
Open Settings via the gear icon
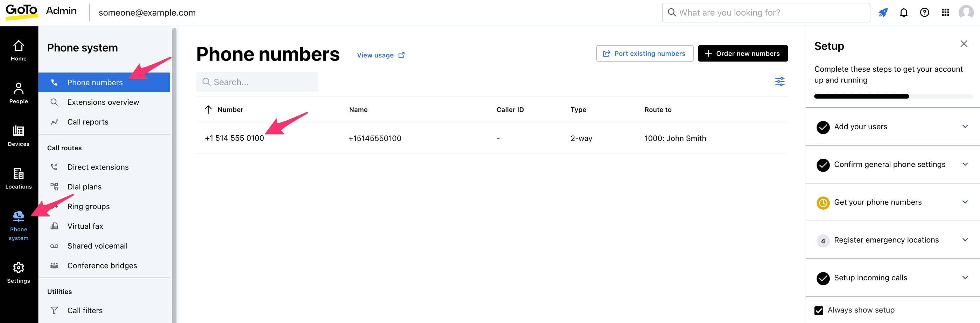(x=18, y=268)
